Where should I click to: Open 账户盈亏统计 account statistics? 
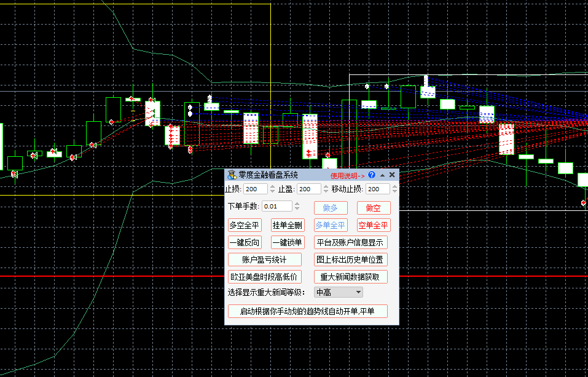pyautogui.click(x=264, y=260)
